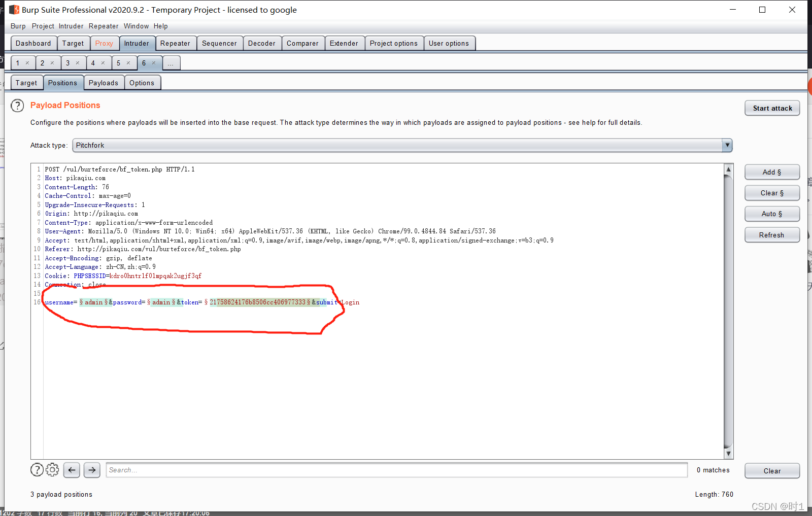812x516 pixels.
Task: Click the PHPSESSID cookie value
Action: click(156, 276)
